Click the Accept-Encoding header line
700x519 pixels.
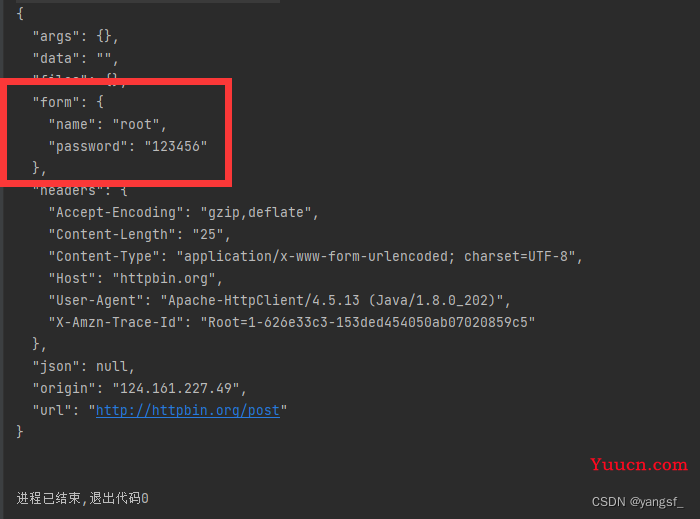point(183,212)
